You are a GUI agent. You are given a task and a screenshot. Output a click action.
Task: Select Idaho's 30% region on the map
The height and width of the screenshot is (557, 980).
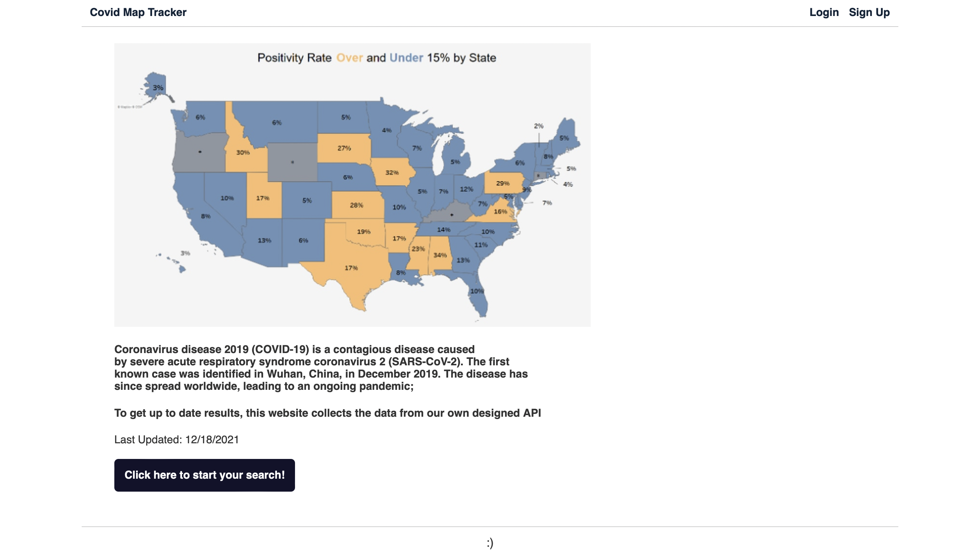243,152
